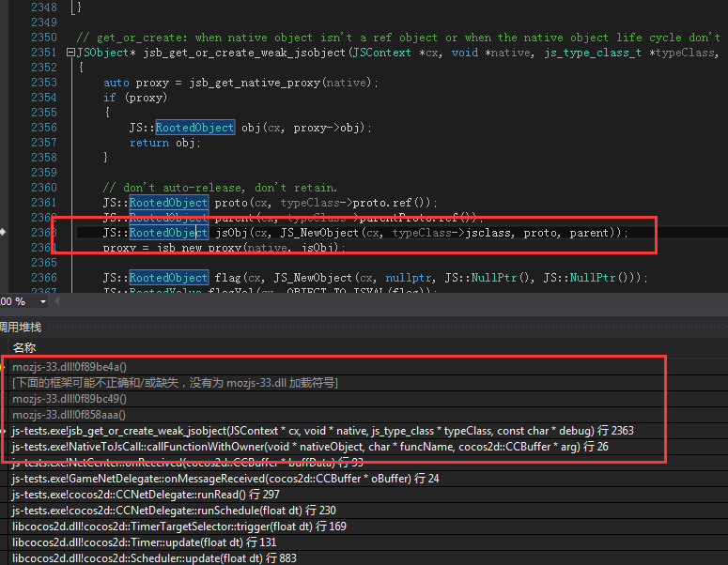Click RootedObject on the flag line 2366
This screenshot has height=565, width=728.
pos(168,278)
